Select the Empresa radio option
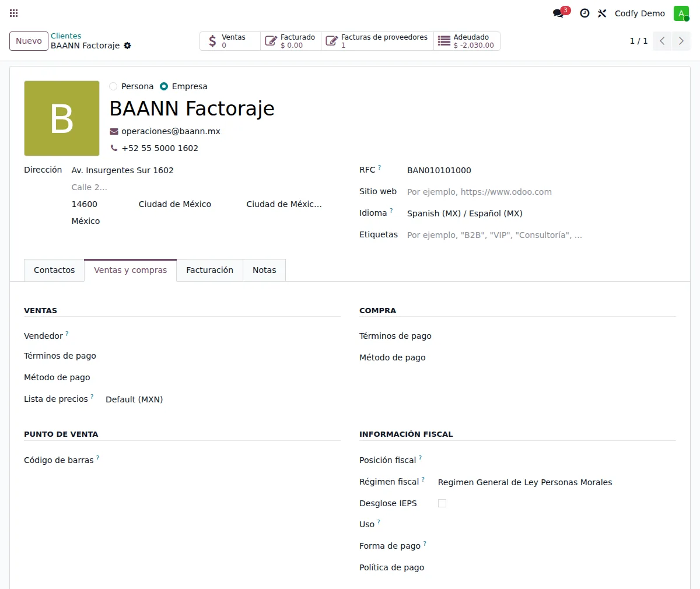 point(164,86)
